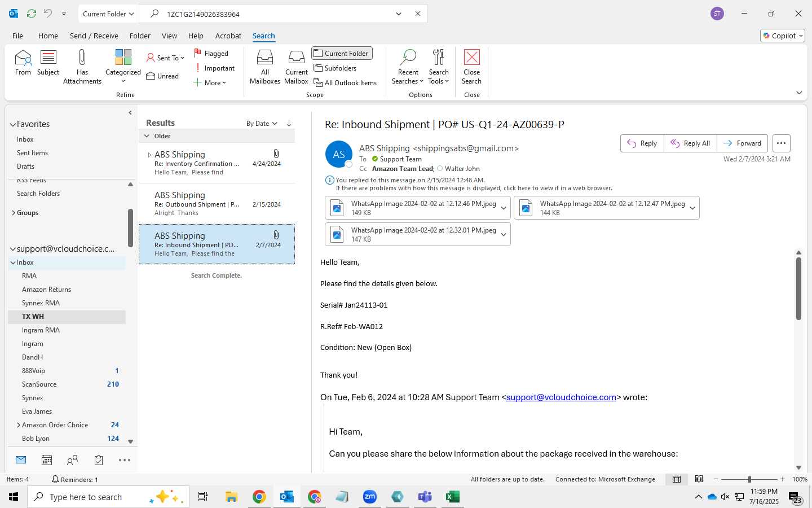Open Search Tools

coord(439,67)
